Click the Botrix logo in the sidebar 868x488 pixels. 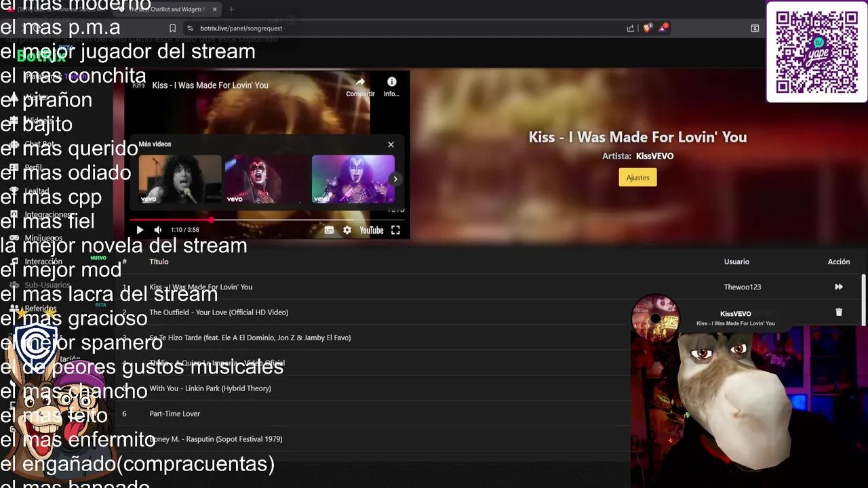(41, 56)
